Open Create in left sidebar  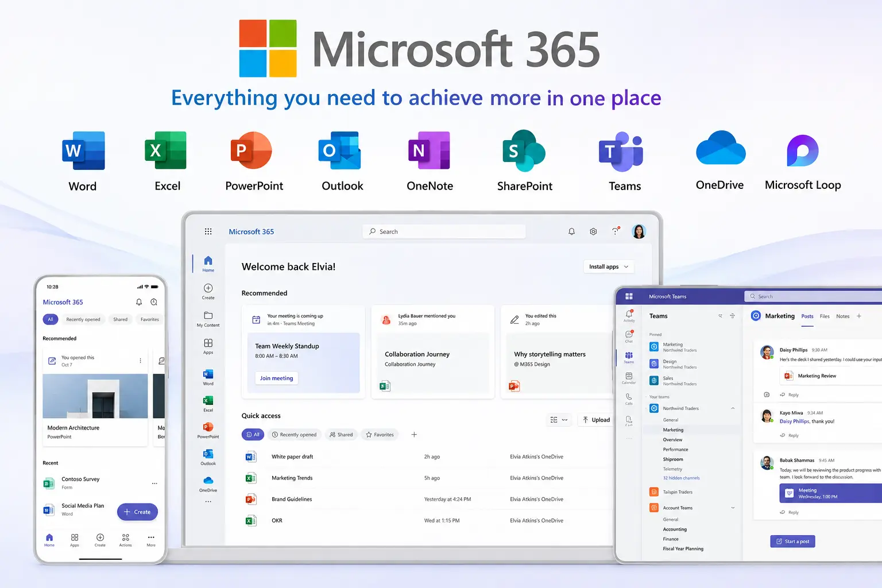208,292
